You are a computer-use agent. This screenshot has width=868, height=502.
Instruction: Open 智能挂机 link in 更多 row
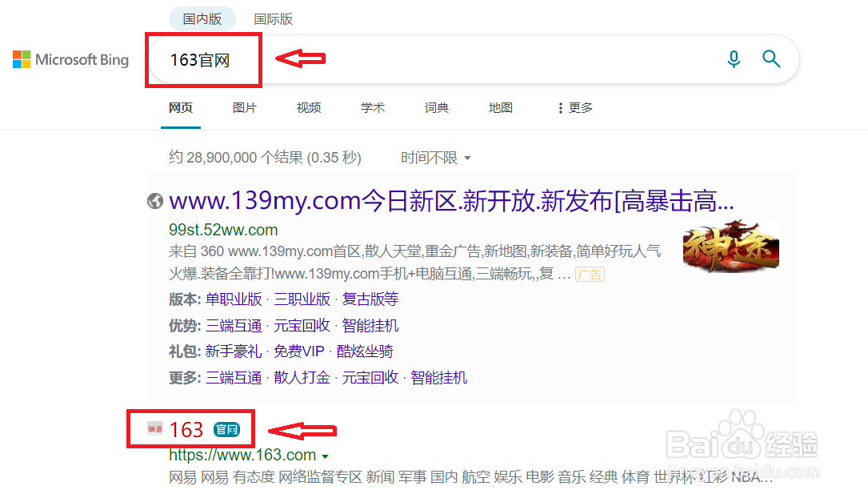tap(439, 377)
